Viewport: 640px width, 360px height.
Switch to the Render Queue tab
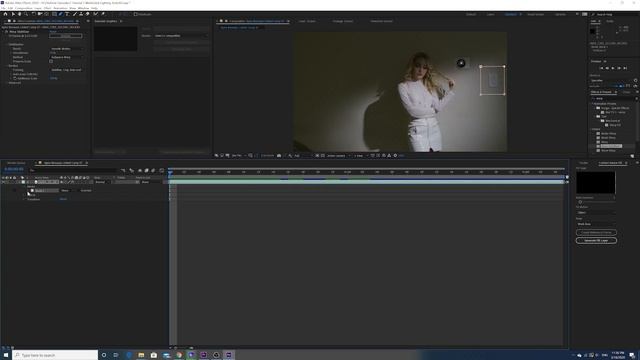16,163
